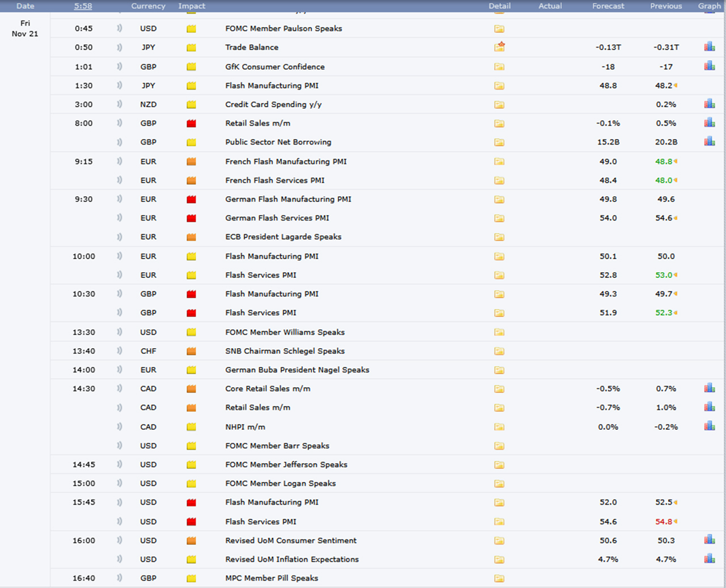Viewport: 726px width, 588px height.
Task: Open detail folder for GBP Retail Sales m/m
Action: pos(499,124)
